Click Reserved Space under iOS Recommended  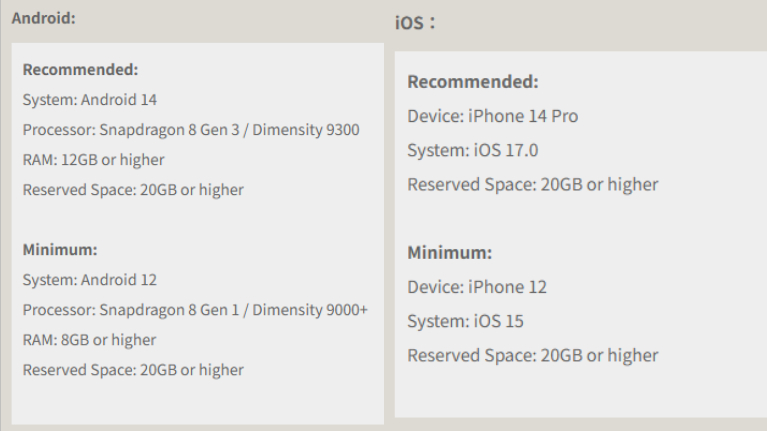coord(533,184)
